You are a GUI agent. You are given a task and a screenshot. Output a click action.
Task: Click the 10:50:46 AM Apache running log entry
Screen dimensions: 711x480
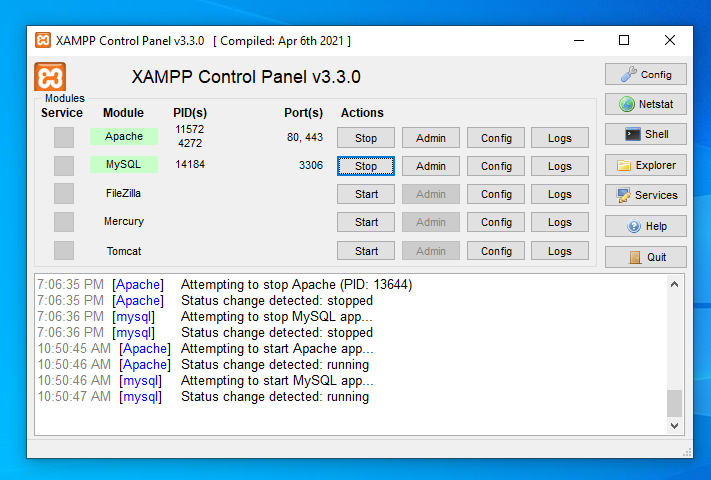[x=203, y=364]
